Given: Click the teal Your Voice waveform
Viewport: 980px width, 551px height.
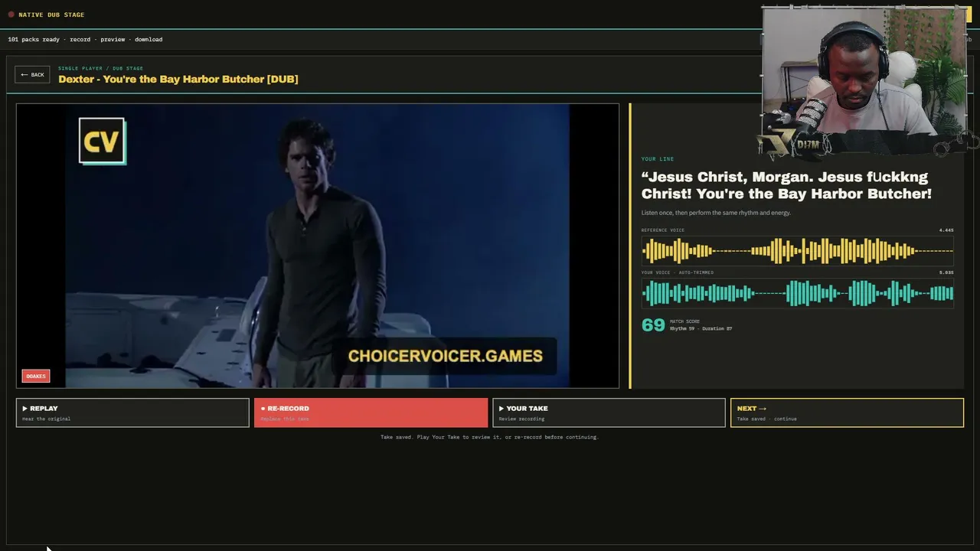Looking at the screenshot, I should tap(797, 293).
